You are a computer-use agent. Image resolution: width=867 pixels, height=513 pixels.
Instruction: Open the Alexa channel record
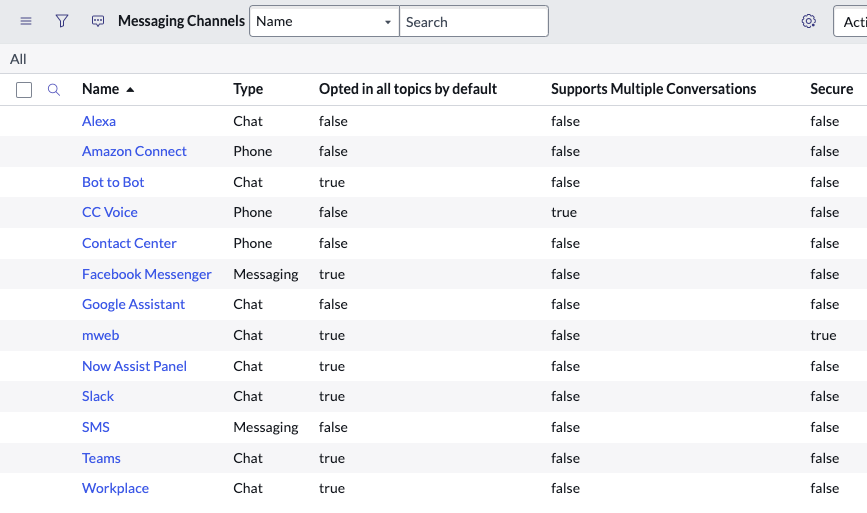click(x=98, y=121)
